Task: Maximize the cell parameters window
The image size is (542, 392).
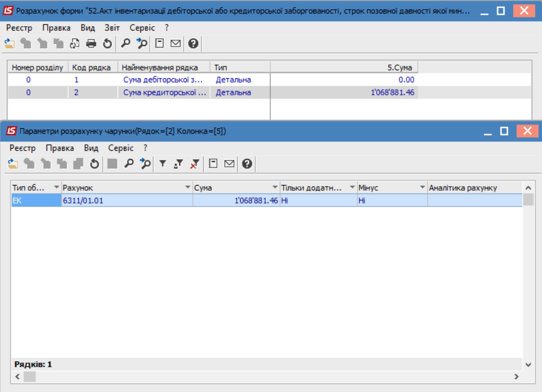Action: (x=505, y=131)
